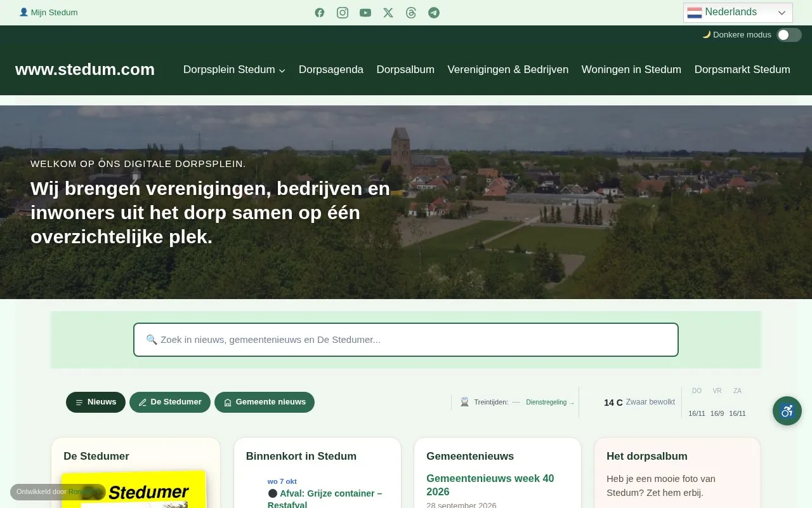
Task: Click the 14 C weather reading
Action: (x=613, y=403)
